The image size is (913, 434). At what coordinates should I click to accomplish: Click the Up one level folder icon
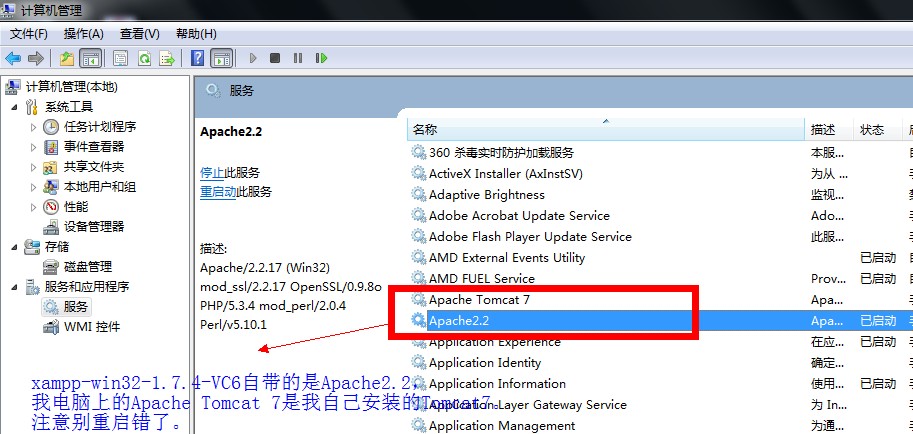68,58
